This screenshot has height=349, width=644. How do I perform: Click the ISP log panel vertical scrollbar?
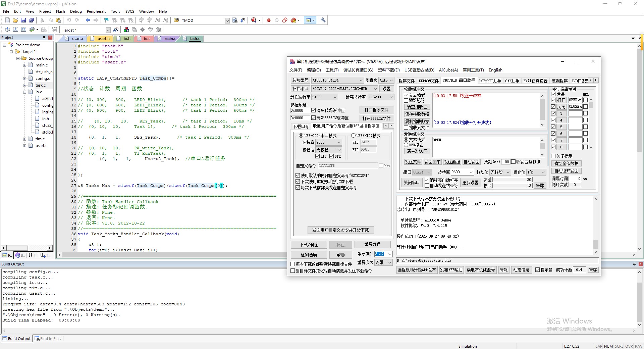tap(596, 226)
